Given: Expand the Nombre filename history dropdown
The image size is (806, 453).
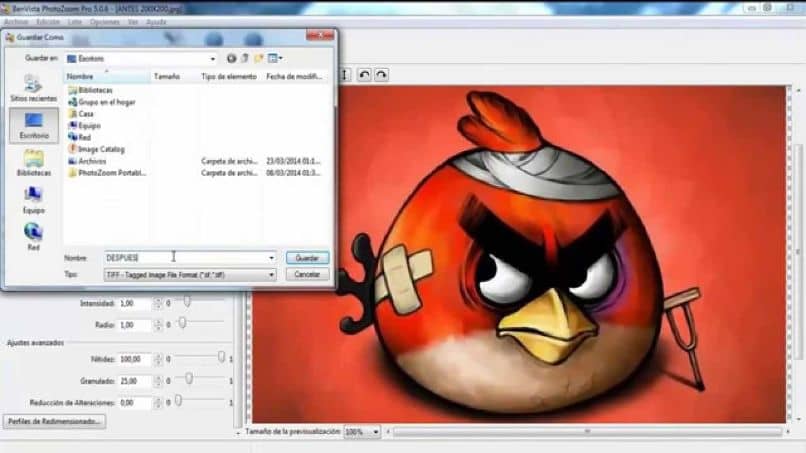Looking at the screenshot, I should 271,258.
